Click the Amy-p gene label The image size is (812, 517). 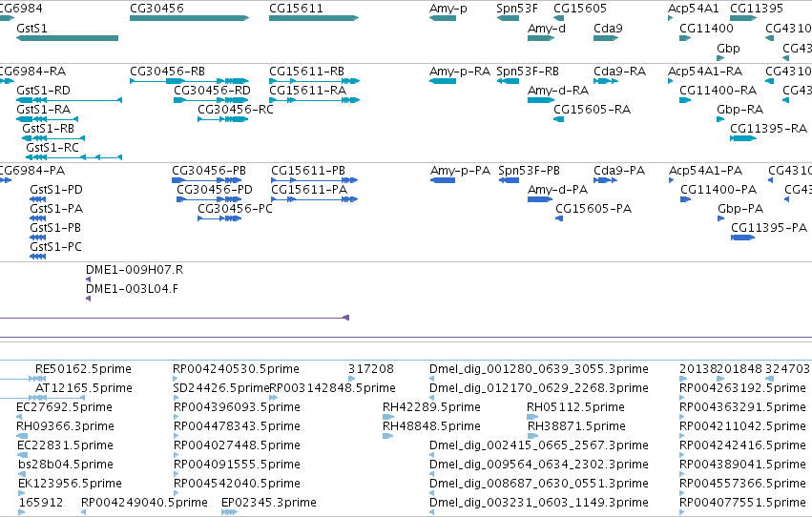pos(448,9)
